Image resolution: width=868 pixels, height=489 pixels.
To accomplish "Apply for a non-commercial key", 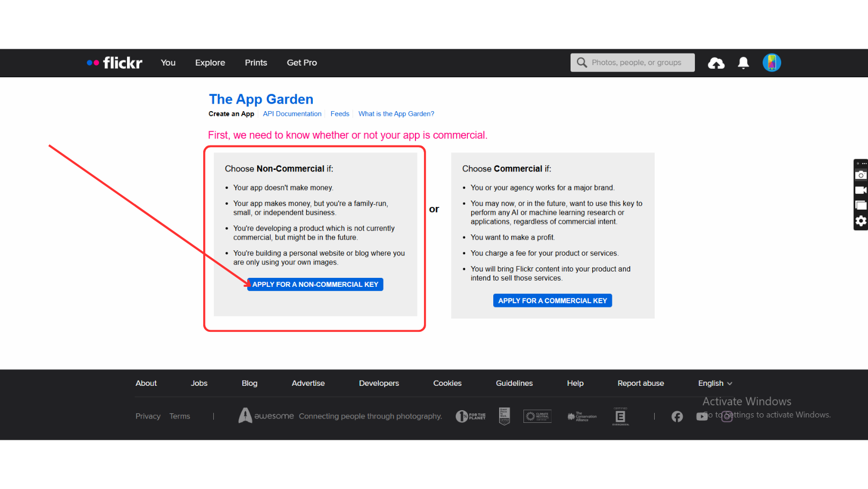I will click(315, 285).
